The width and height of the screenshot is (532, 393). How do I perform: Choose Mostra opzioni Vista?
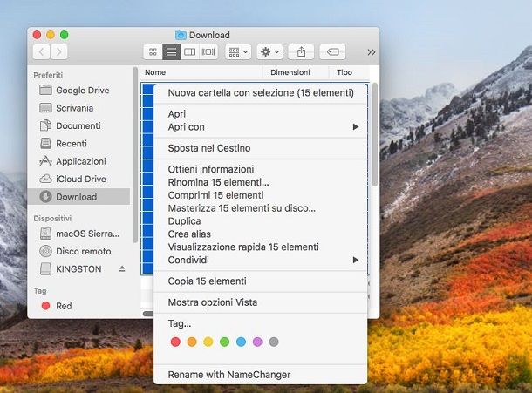point(260,302)
